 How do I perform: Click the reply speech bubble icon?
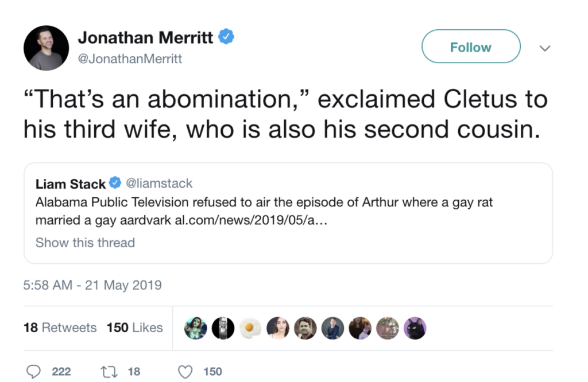(33, 371)
